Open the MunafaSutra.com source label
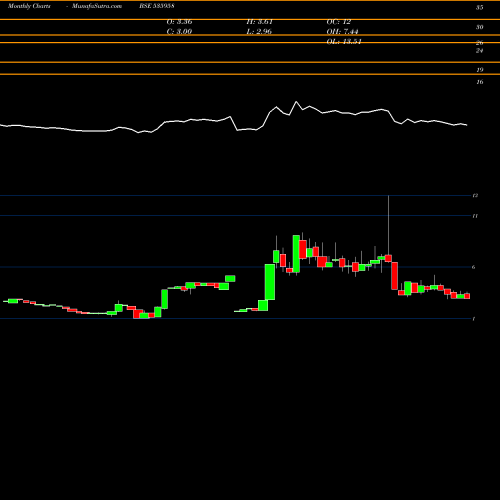500x500 pixels. [97, 6]
